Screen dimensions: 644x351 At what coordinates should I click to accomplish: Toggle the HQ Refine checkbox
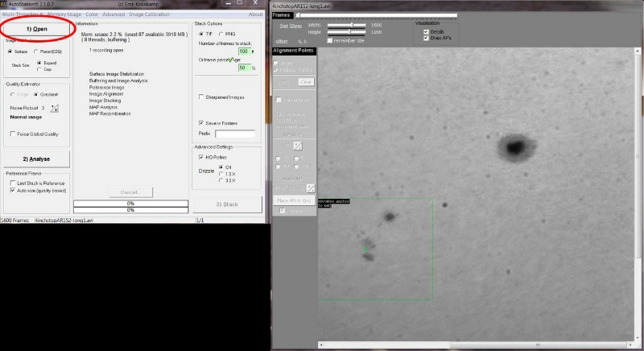(200, 157)
